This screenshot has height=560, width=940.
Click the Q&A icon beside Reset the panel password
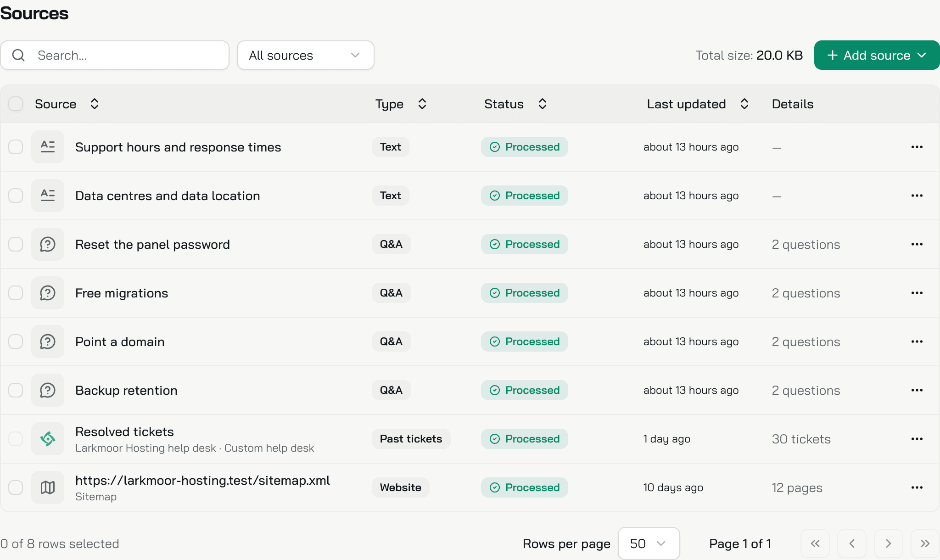pyautogui.click(x=48, y=244)
